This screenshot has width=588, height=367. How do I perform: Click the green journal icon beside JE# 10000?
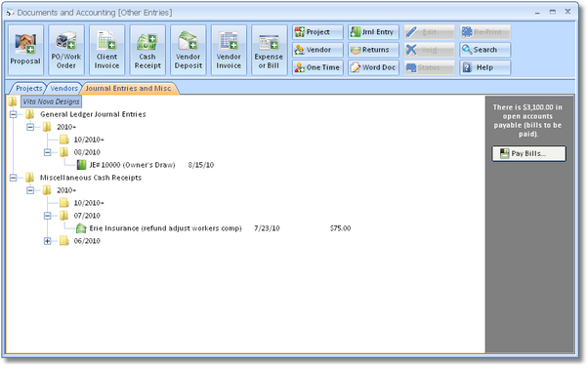click(x=81, y=165)
